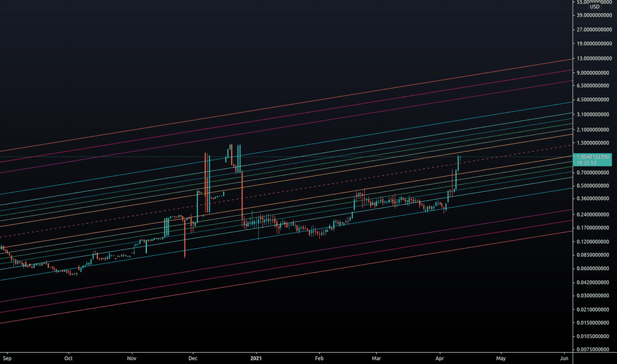
Task: Open the USD currency selector
Action: [594, 7]
